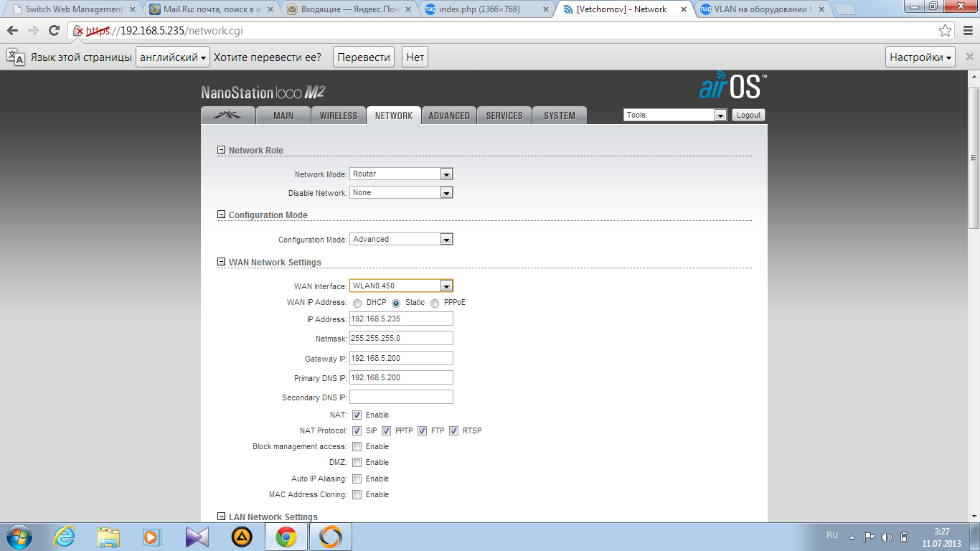Switch to the Chrome taskbar icon
Screen dimensions: 980x551
pyautogui.click(x=286, y=537)
